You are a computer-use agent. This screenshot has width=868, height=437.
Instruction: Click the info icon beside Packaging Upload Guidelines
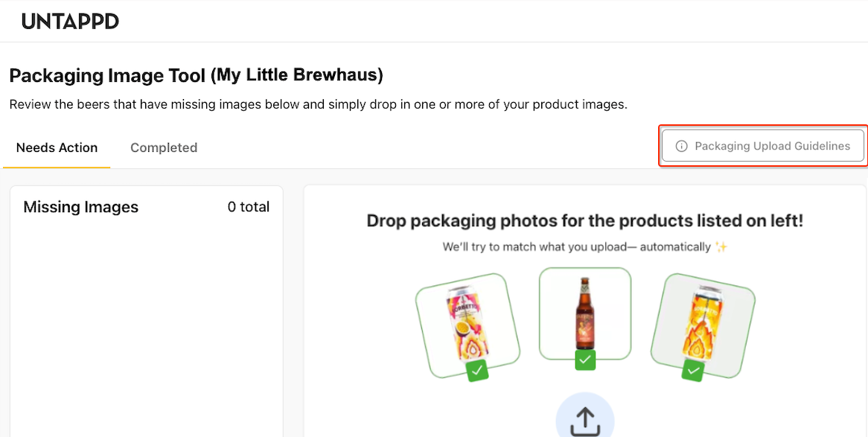[681, 147]
